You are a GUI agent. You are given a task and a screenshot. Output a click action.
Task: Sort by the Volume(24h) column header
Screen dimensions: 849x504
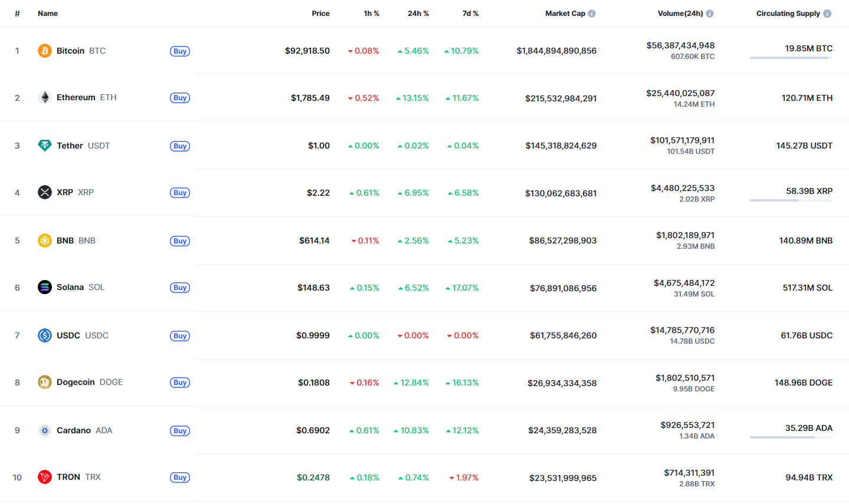point(680,14)
